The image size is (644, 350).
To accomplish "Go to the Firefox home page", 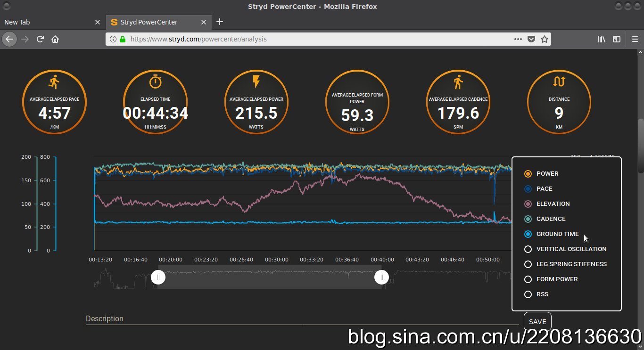I will [55, 39].
